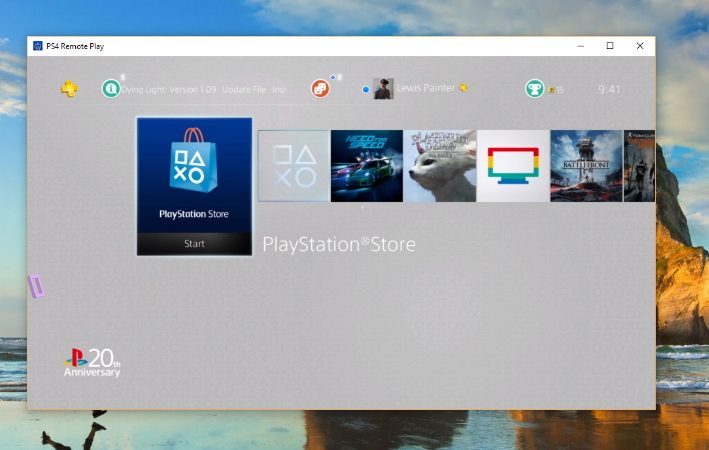Close the PS4 Remote Play window
Image resolution: width=709 pixels, height=450 pixels.
(640, 46)
